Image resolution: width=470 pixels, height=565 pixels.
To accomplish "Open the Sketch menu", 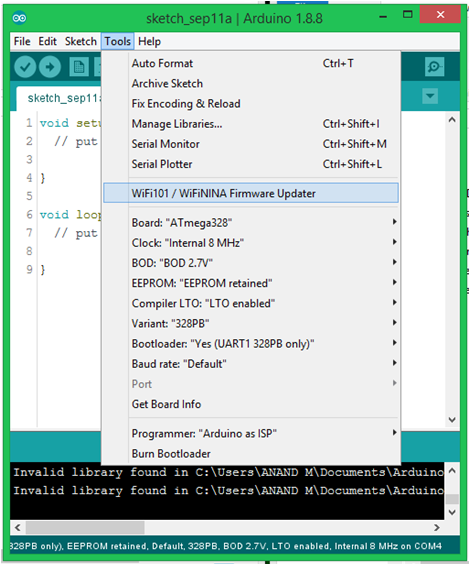I will (81, 41).
